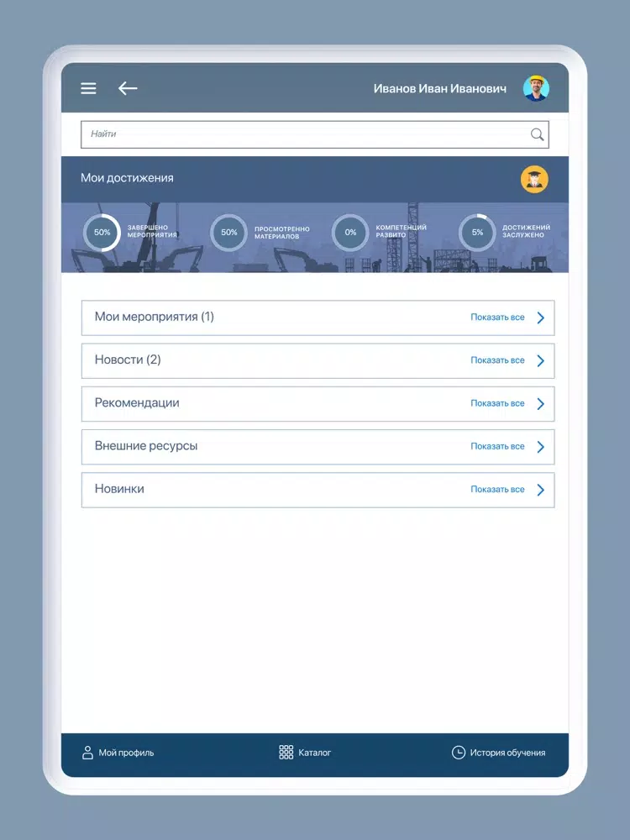Click the search magnifier icon
This screenshot has height=840, width=630.
(x=537, y=134)
